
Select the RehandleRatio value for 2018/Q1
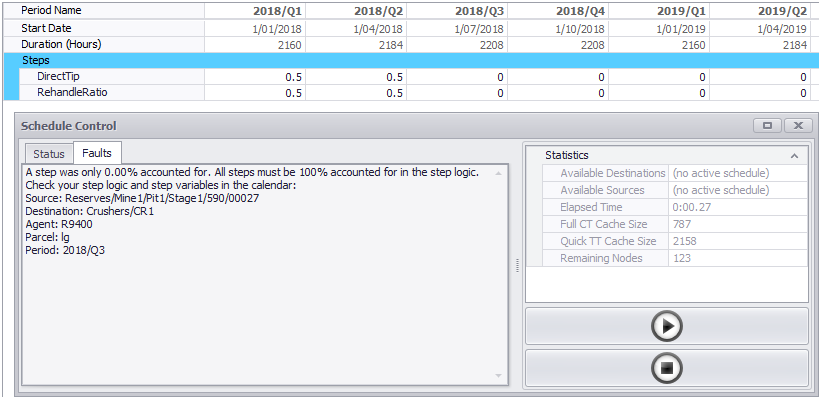tap(254, 94)
